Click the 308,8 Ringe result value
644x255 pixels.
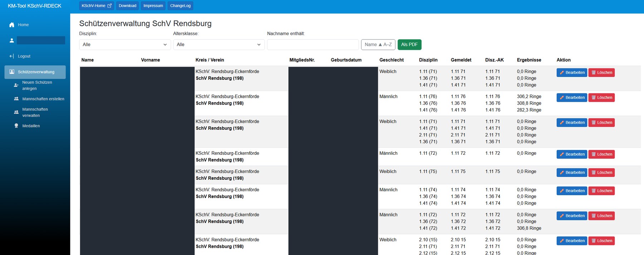pyautogui.click(x=529, y=103)
